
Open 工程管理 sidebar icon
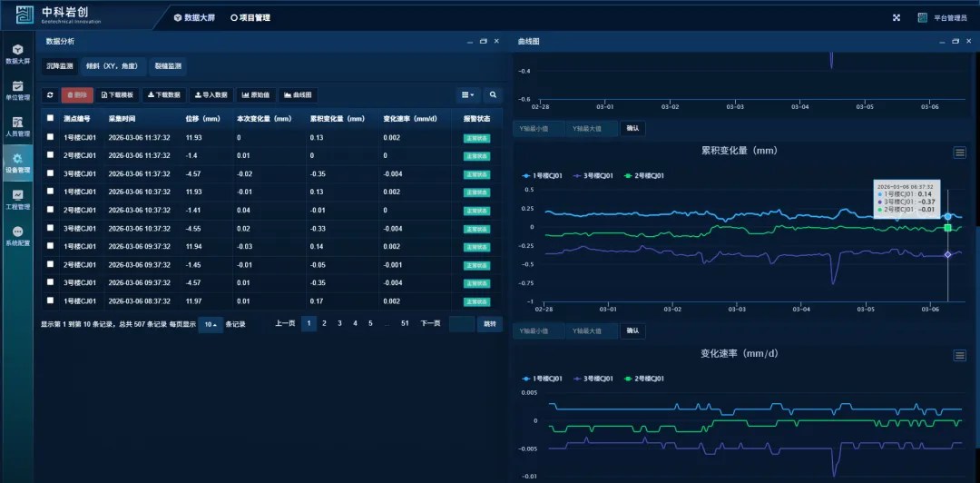[17, 199]
